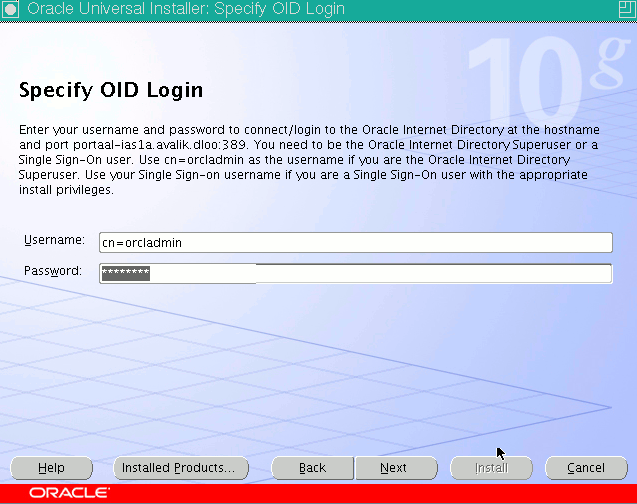Image resolution: width=637 pixels, height=504 pixels.
Task: Click the Oracle logo in the red footer
Action: pos(69,493)
